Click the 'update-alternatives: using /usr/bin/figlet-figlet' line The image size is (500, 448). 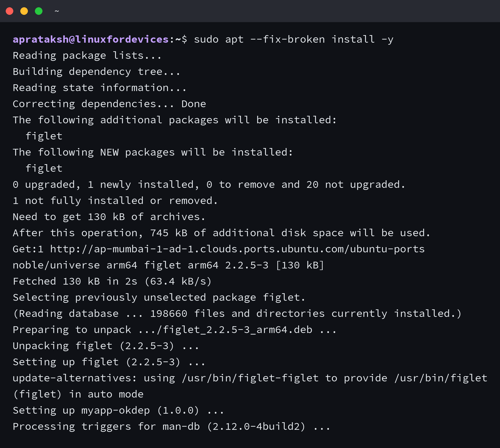(250, 378)
